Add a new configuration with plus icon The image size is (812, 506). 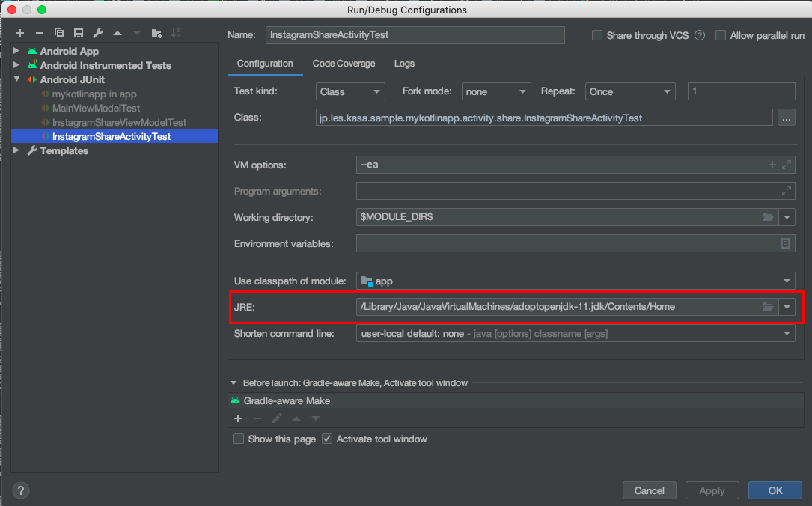tap(20, 33)
